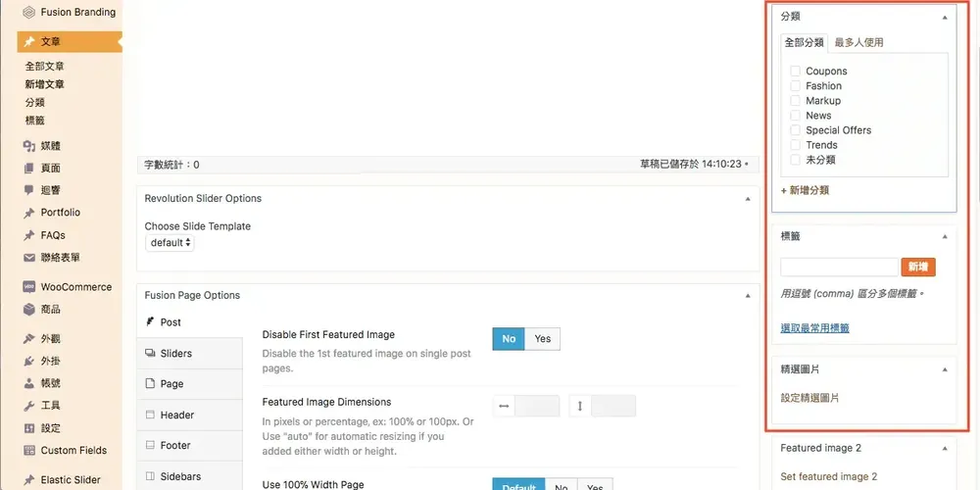Click the Elastic Slider pin icon
The height and width of the screenshot is (490, 980).
tap(28, 480)
